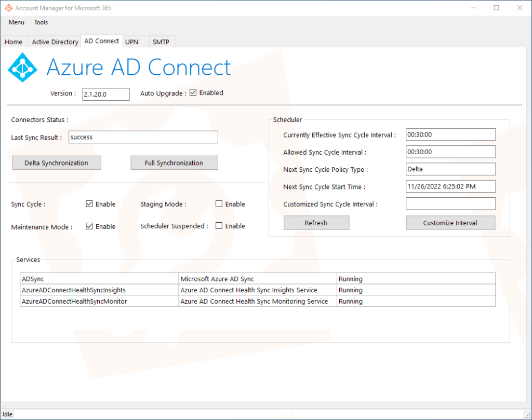This screenshot has height=420, width=532.
Task: Start a Full Synchronization
Action: tap(174, 163)
